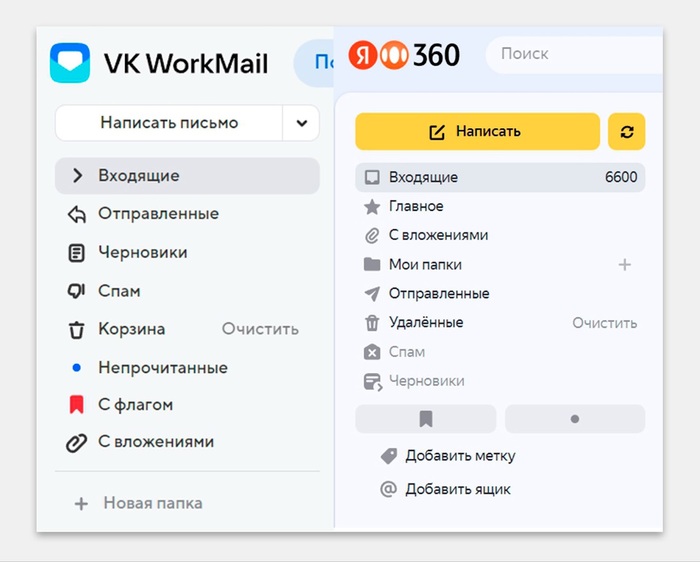Open the Корзина folder label
The width and height of the screenshot is (700, 562).
pos(132,329)
